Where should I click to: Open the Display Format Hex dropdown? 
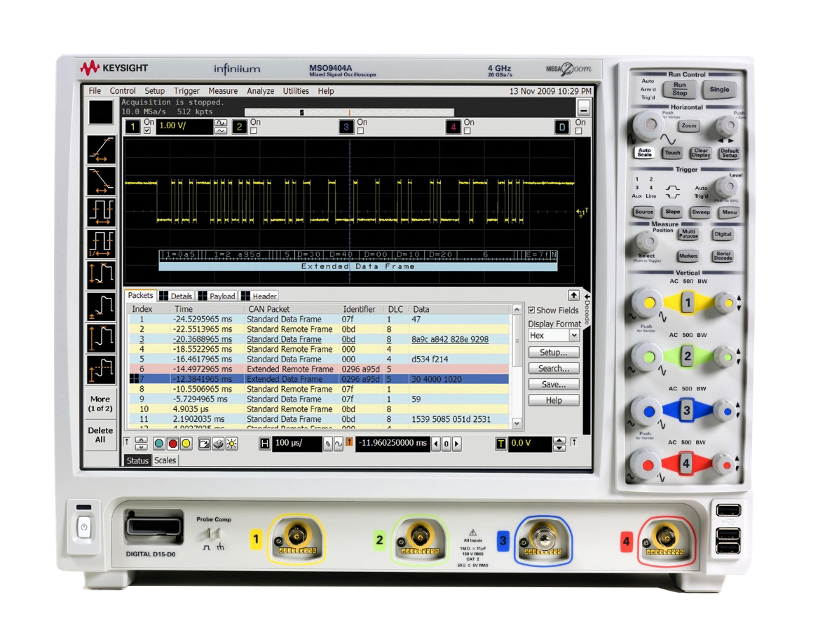tap(554, 336)
